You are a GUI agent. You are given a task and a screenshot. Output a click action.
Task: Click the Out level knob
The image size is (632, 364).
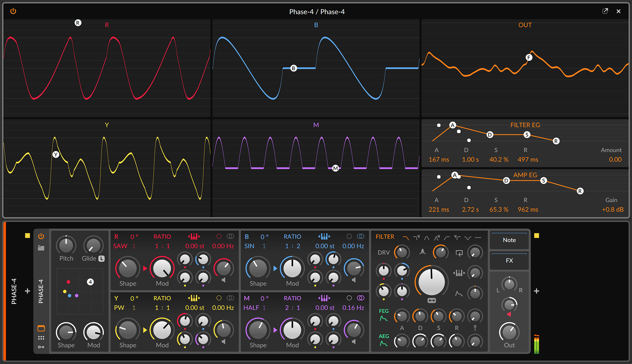tap(509, 332)
